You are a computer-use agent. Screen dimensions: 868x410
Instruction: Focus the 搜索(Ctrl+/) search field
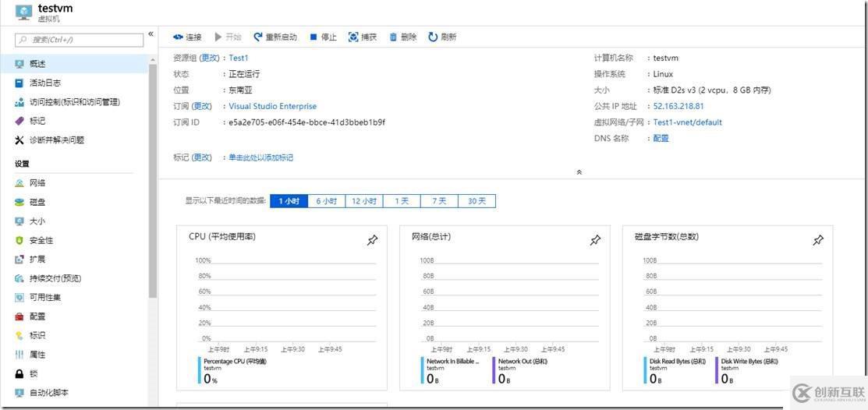pyautogui.click(x=80, y=40)
